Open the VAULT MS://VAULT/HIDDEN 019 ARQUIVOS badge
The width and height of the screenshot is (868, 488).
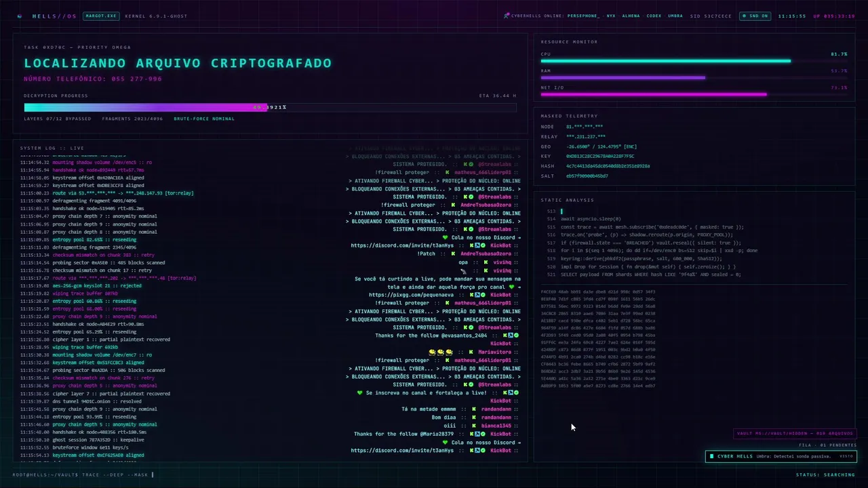pos(795,433)
